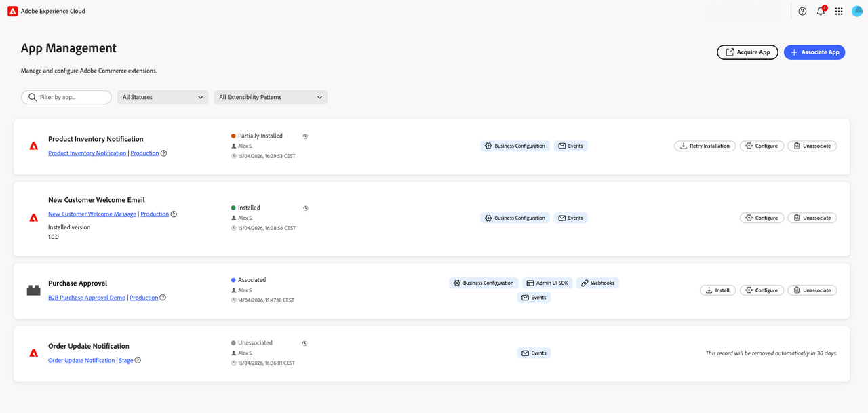This screenshot has width=868, height=413.
Task: Configure the Product Inventory Notification app
Action: [x=762, y=146]
